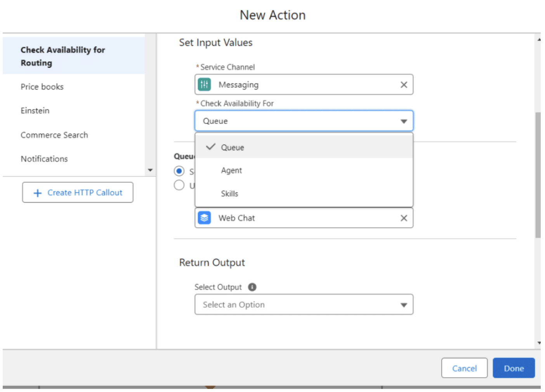545x392 pixels.
Task: Click the sidebar scroll-down arrow
Action: 151,170
